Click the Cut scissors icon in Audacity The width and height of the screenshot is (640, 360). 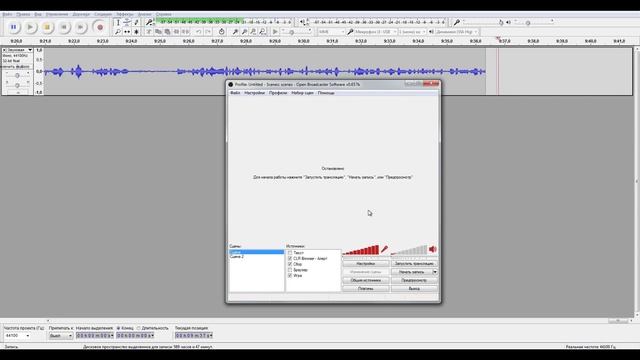coord(149,31)
